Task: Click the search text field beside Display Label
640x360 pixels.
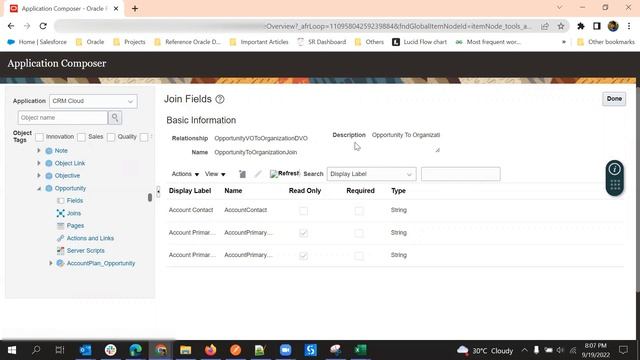Action: (460, 174)
